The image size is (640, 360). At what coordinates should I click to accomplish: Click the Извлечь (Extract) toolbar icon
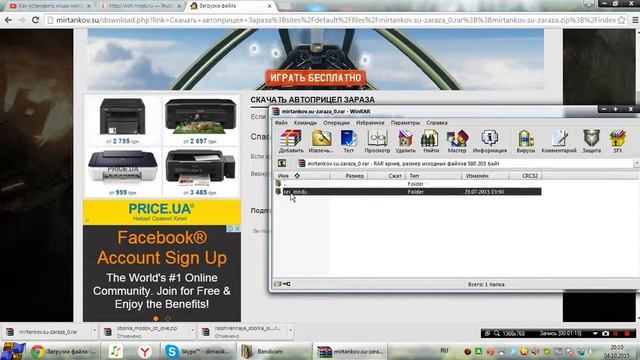tap(321, 141)
